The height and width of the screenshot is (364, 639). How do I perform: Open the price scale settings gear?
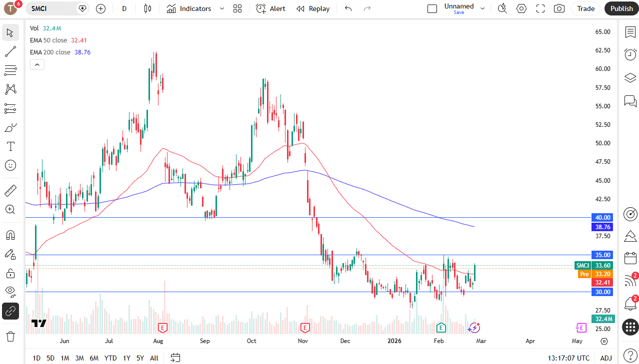click(604, 342)
